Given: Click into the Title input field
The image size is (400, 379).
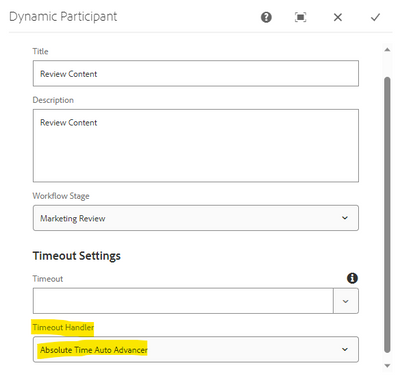Looking at the screenshot, I should coord(196,73).
